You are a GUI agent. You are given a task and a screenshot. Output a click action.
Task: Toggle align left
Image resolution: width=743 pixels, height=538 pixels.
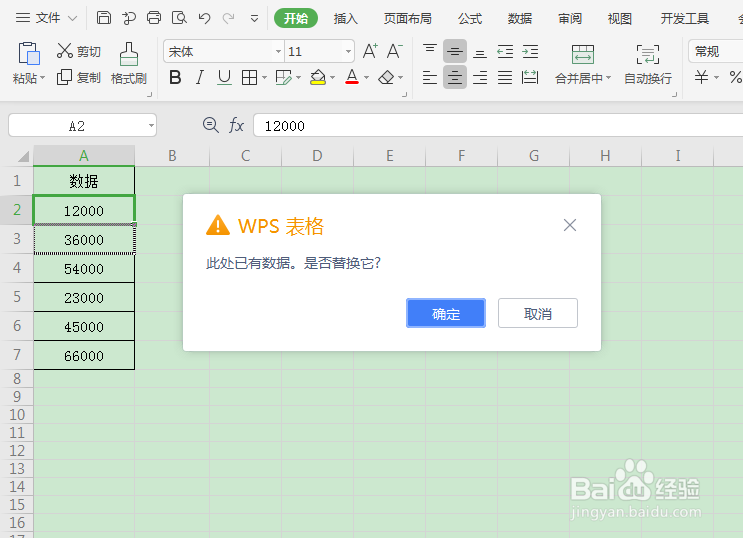pyautogui.click(x=430, y=77)
